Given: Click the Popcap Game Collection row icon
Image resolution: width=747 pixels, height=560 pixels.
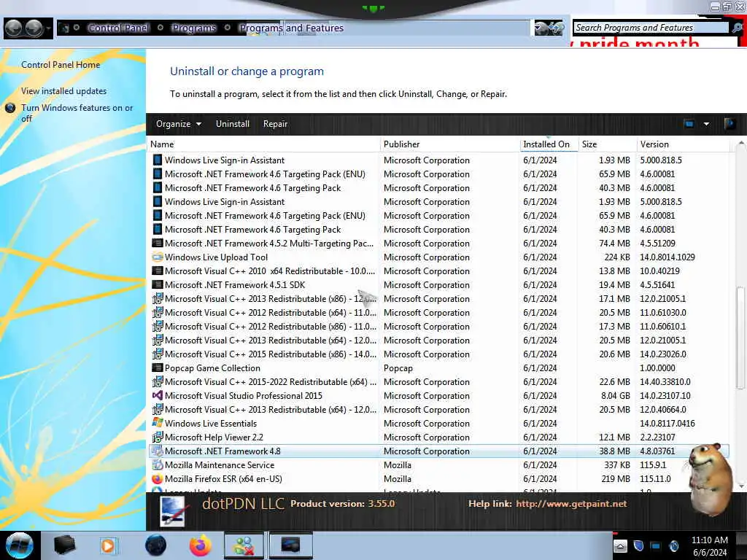Looking at the screenshot, I should pos(158,368).
